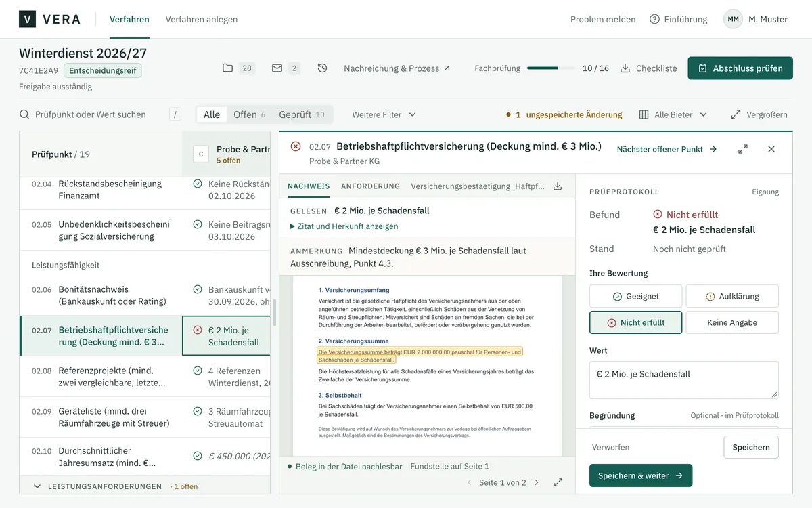
Task: Open the Alle Bieter dropdown
Action: click(x=673, y=114)
